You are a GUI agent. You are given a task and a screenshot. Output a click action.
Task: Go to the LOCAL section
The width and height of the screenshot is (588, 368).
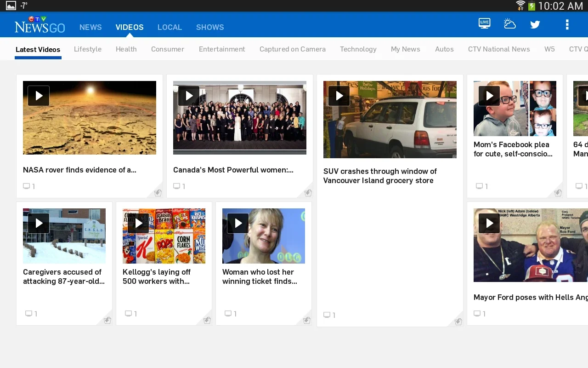[170, 27]
